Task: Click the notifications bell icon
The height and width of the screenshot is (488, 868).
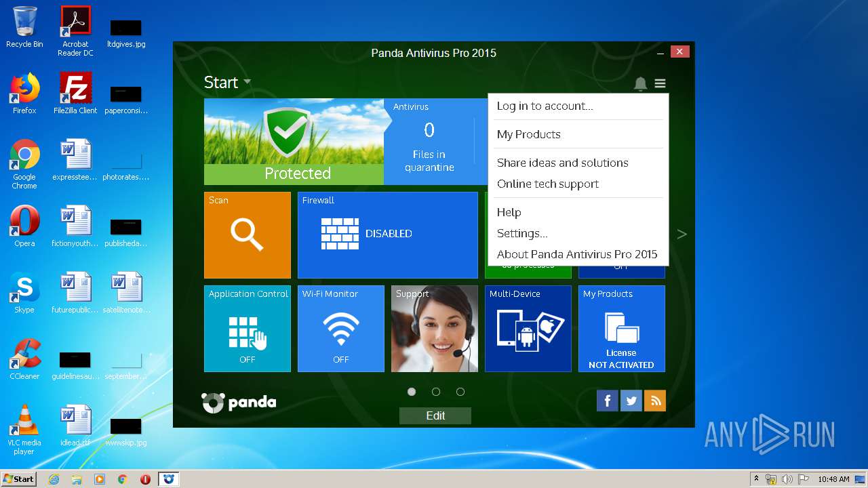Action: tap(640, 83)
